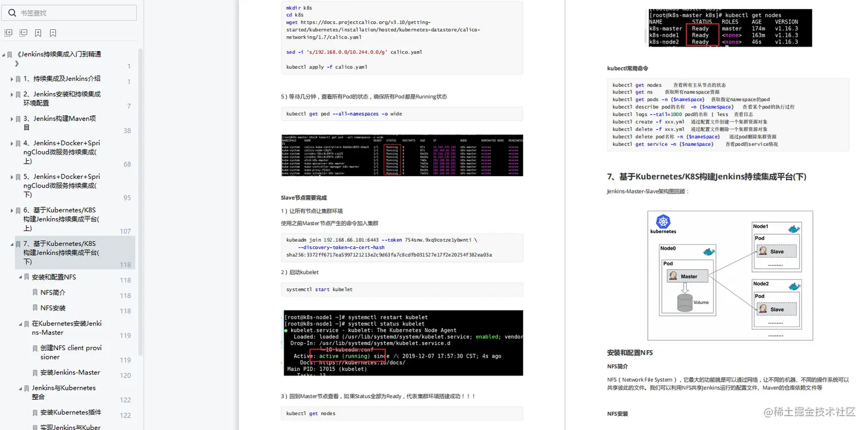Screen dimensions: 868x430
Task: Jump to 安装Jenkins-Master bookmark
Action: pyautogui.click(x=70, y=372)
